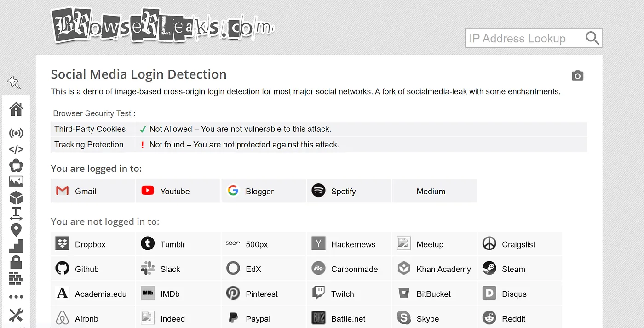
Task: Go to home via sidebar house icon
Action: pos(16,109)
